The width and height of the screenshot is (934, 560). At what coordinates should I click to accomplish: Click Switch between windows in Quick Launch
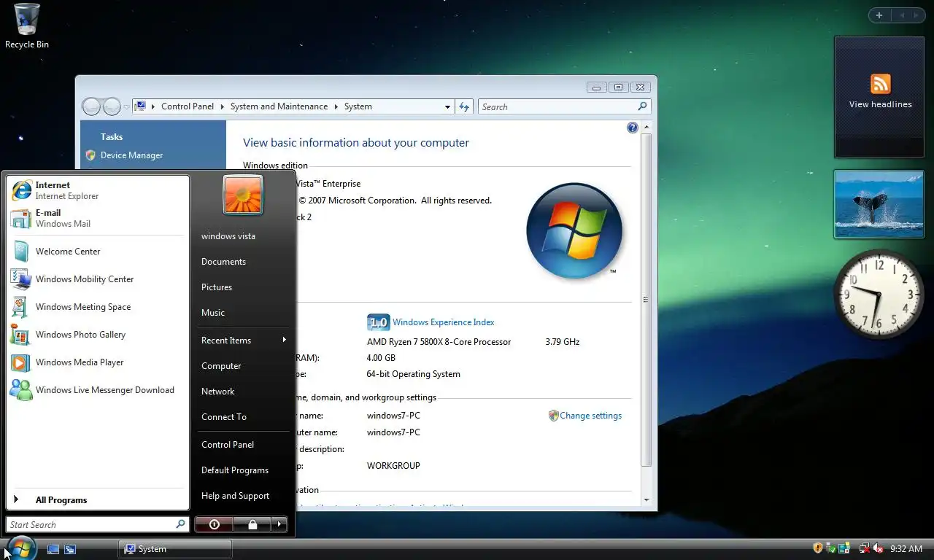click(x=70, y=549)
